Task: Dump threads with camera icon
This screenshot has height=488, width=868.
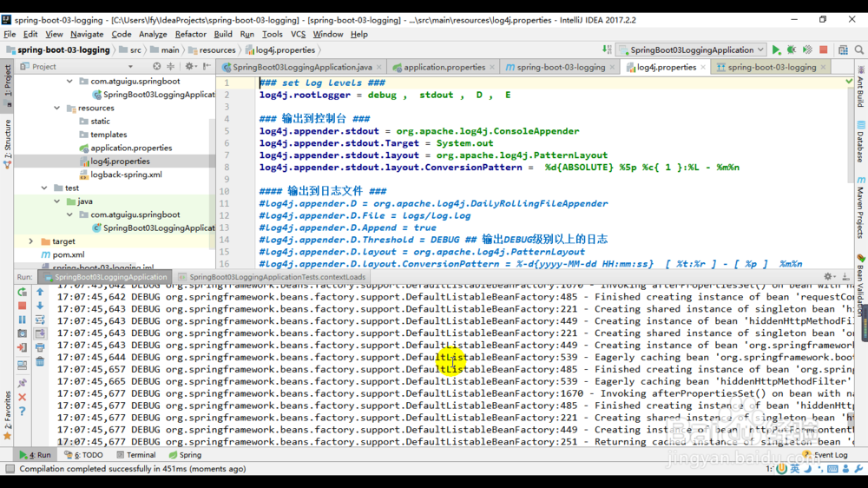Action: coord(23,333)
